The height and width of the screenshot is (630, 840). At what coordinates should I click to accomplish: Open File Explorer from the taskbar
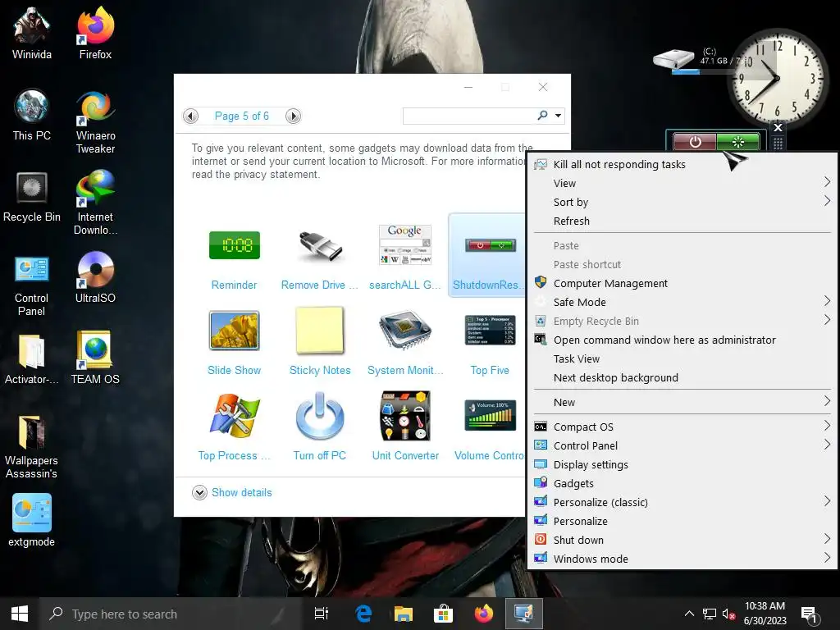[404, 614]
